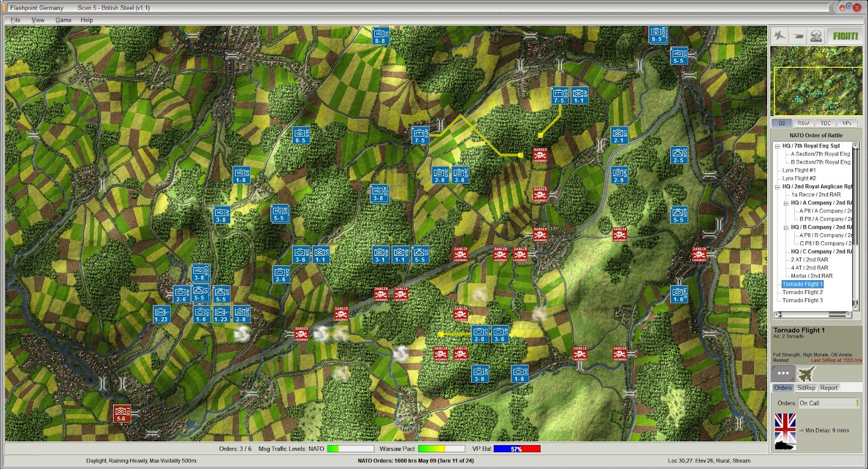Select the 5-5 counter right of the 3-1 and 1-1 pair

(420, 255)
